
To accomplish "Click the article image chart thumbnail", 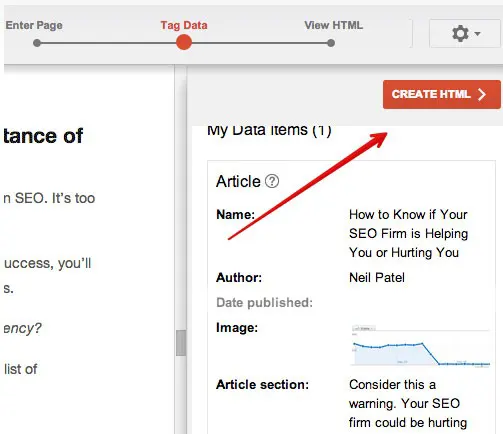I will click(x=420, y=346).
